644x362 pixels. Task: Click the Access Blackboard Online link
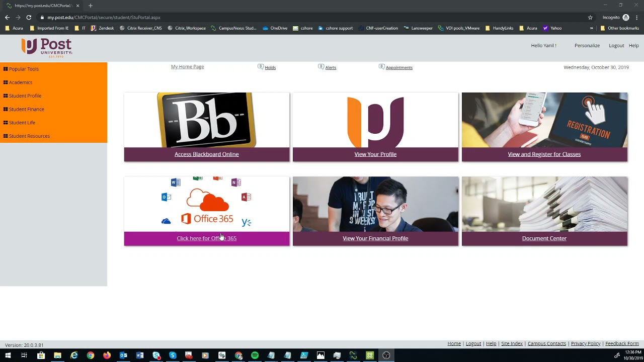[x=207, y=154]
